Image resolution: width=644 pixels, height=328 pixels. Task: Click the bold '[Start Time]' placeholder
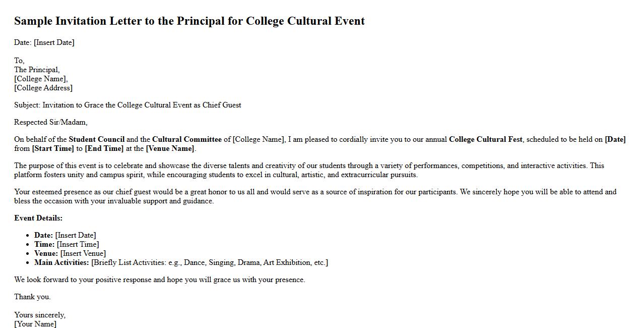pos(53,148)
